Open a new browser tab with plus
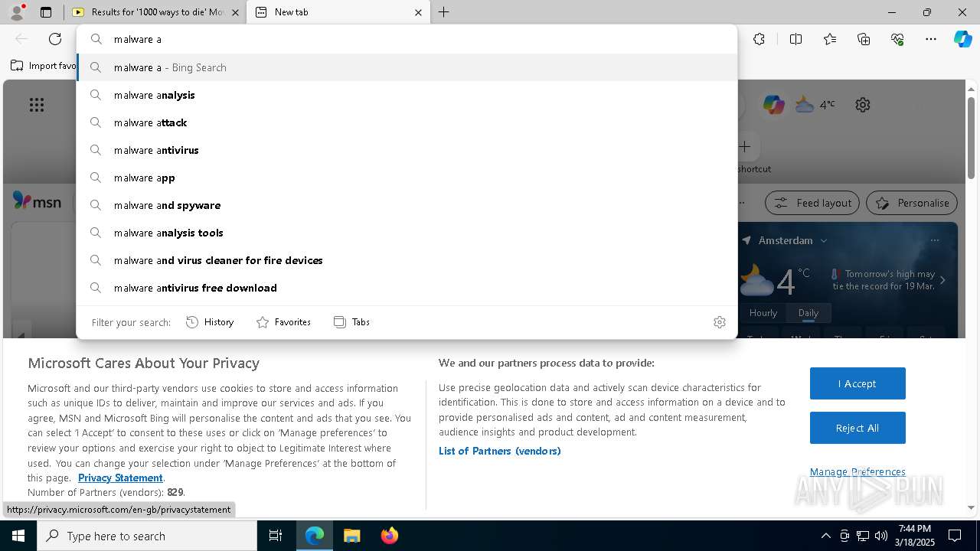 [443, 12]
